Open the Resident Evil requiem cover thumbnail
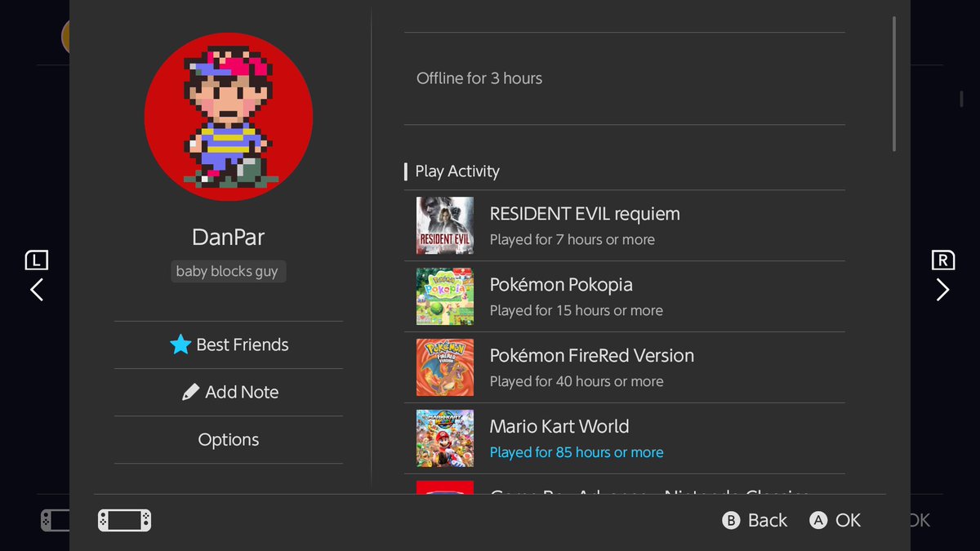 pos(445,225)
